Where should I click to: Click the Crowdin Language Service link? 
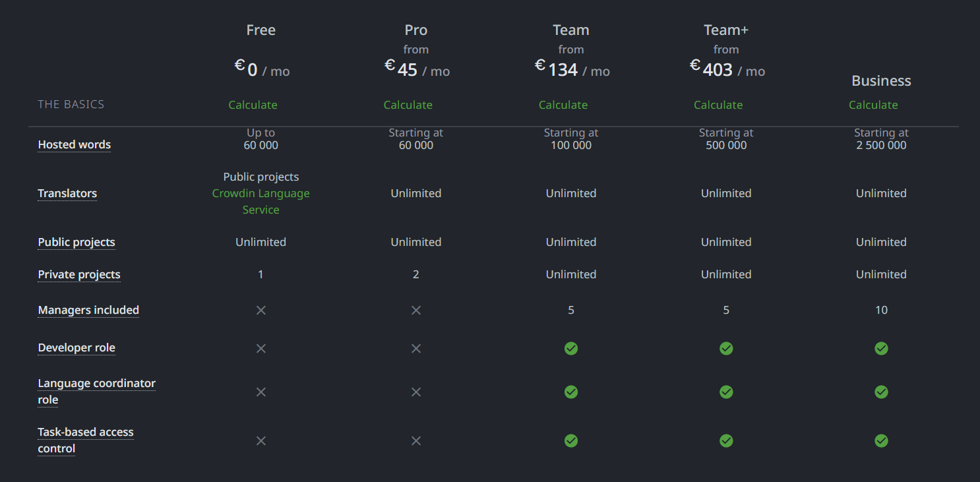pyautogui.click(x=260, y=201)
